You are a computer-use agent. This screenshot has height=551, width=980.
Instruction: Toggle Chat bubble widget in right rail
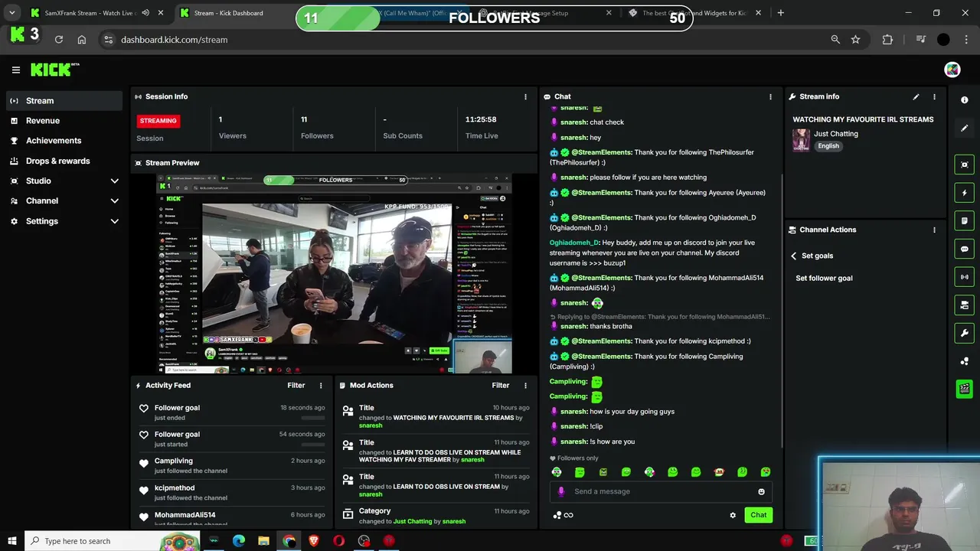[x=964, y=249]
